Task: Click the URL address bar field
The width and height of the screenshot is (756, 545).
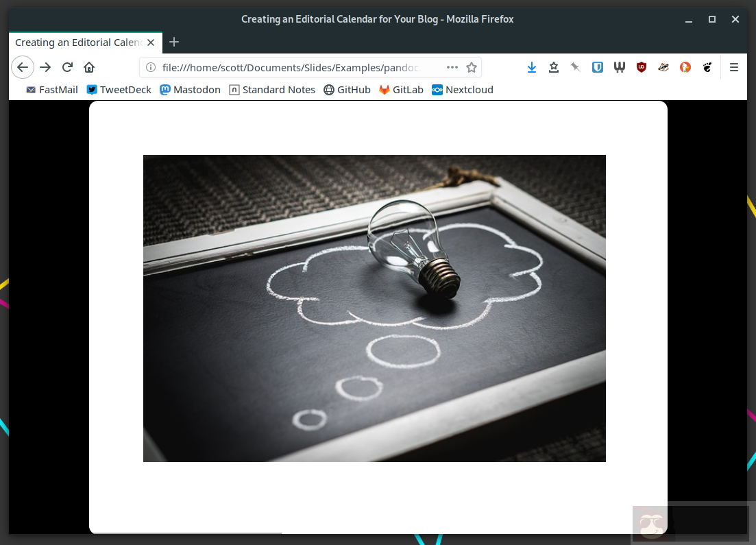Action: (295, 67)
